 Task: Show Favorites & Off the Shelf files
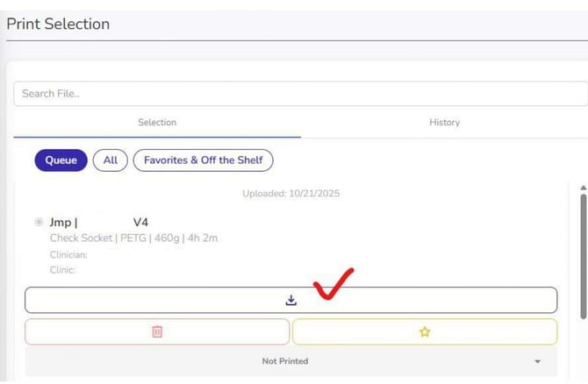pos(204,160)
